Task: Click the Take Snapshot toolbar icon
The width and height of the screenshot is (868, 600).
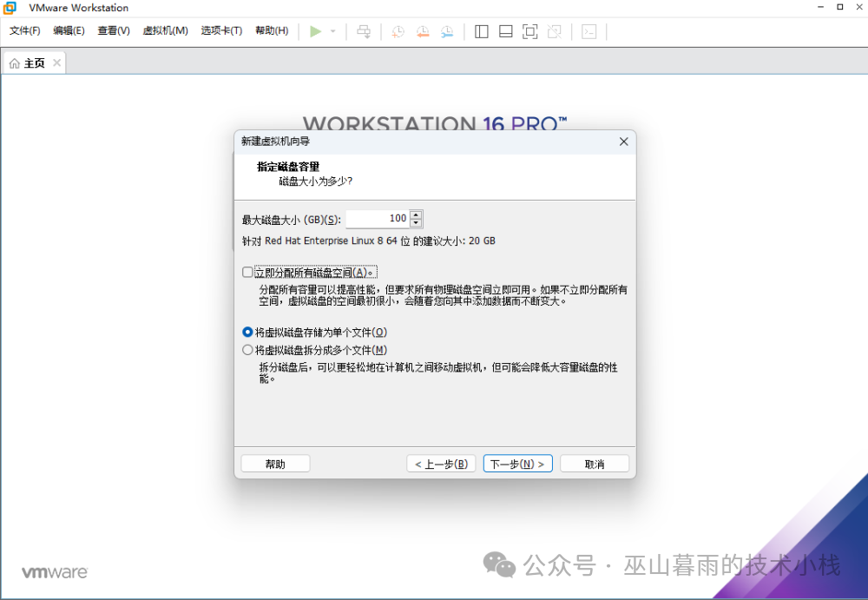Action: pyautogui.click(x=398, y=30)
